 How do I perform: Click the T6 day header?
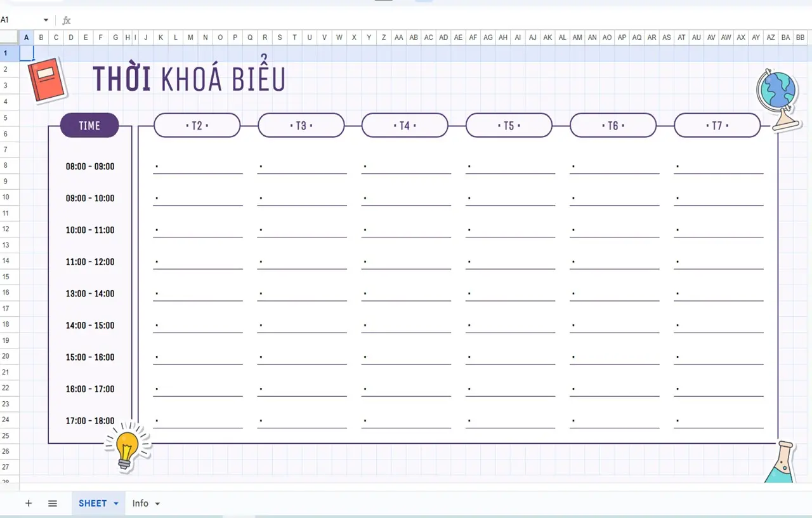pos(613,125)
